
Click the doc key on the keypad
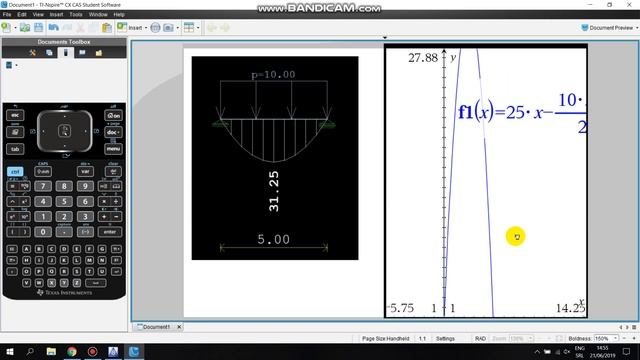(113, 132)
